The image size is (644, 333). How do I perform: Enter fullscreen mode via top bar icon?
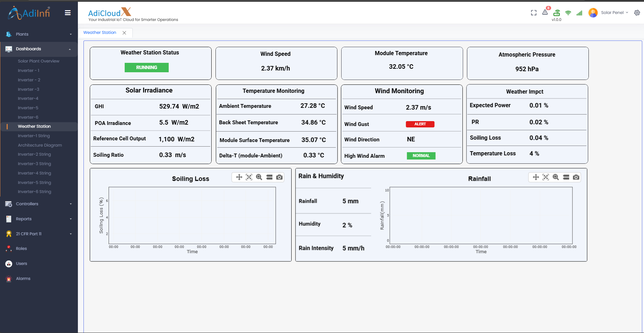534,13
